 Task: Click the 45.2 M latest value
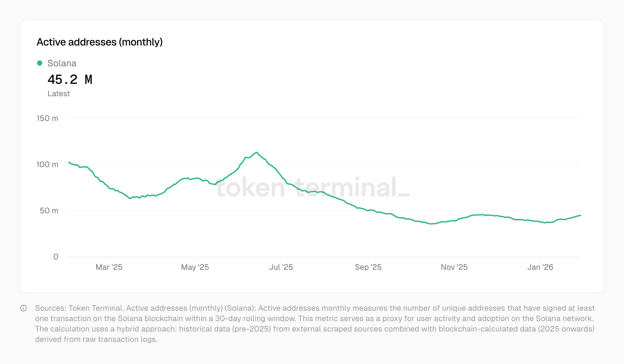click(70, 80)
